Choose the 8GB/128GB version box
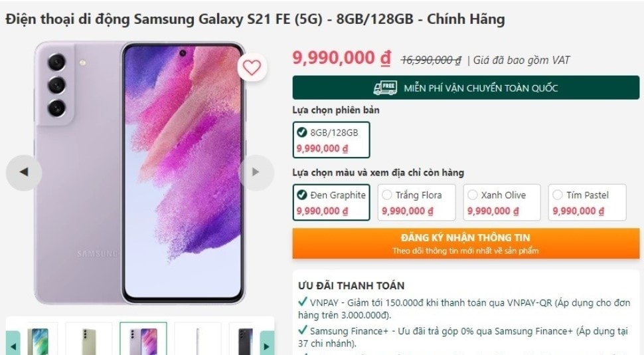The width and height of the screenshot is (644, 355). pyautogui.click(x=331, y=140)
